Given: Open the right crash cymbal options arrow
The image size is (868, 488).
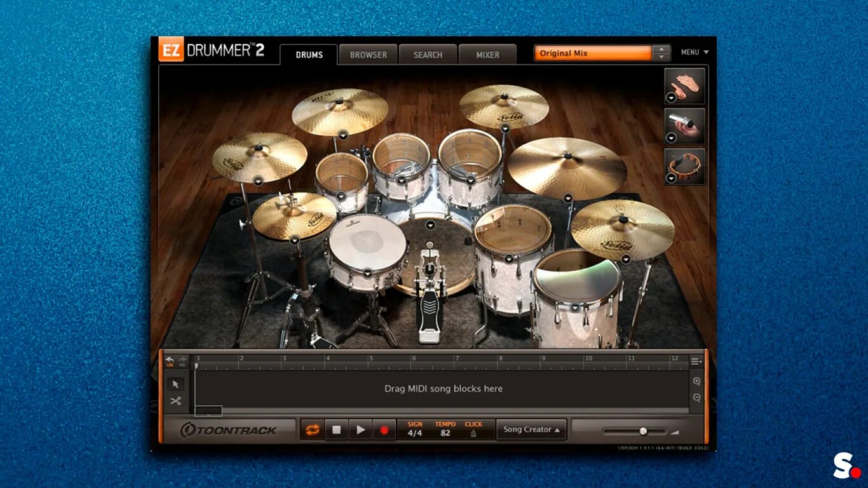Looking at the screenshot, I should pos(626,259).
